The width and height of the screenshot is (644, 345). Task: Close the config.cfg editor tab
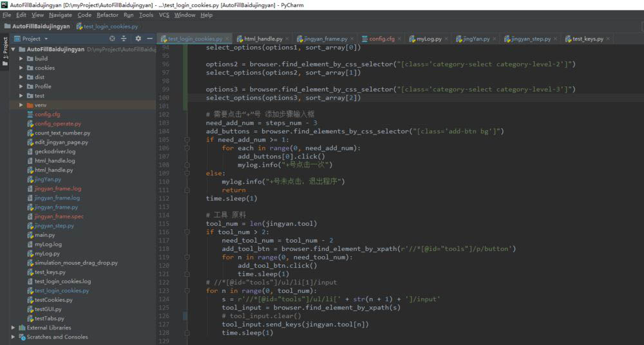pyautogui.click(x=399, y=39)
